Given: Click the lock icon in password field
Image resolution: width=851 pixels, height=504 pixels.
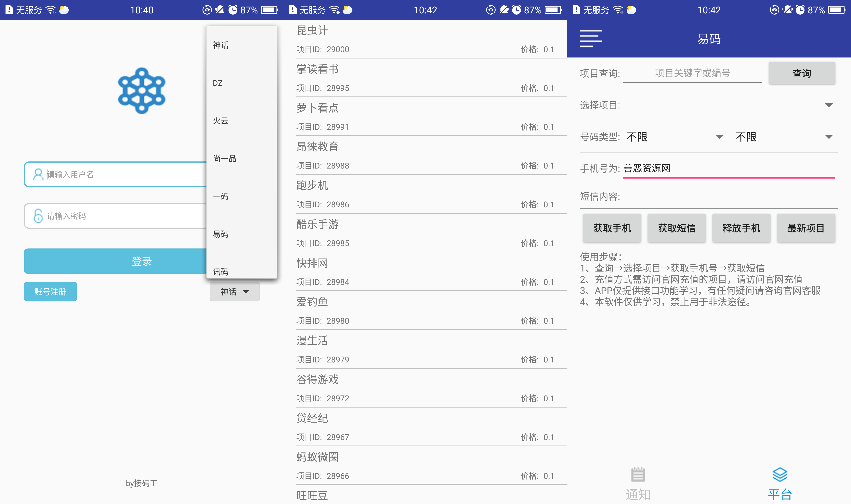Looking at the screenshot, I should [x=38, y=216].
